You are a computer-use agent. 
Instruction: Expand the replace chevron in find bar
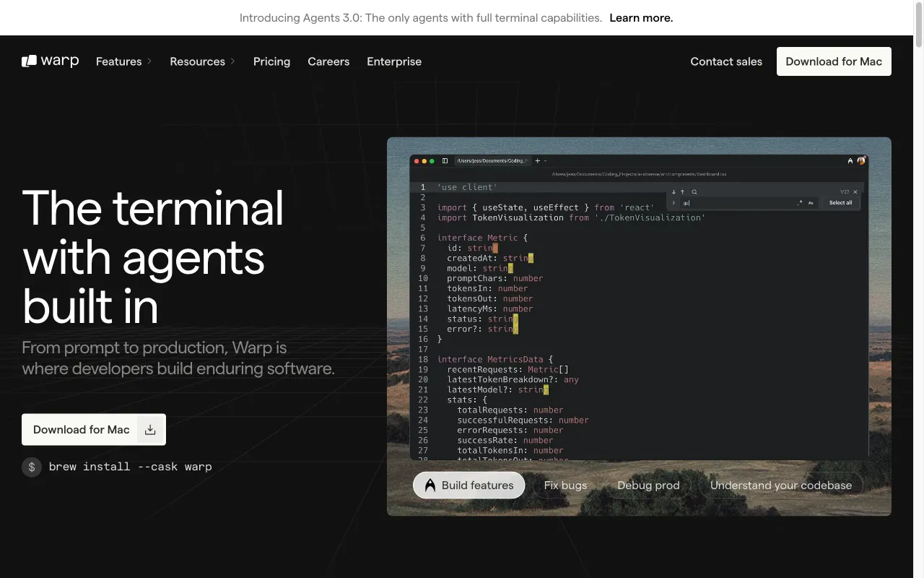click(x=674, y=203)
